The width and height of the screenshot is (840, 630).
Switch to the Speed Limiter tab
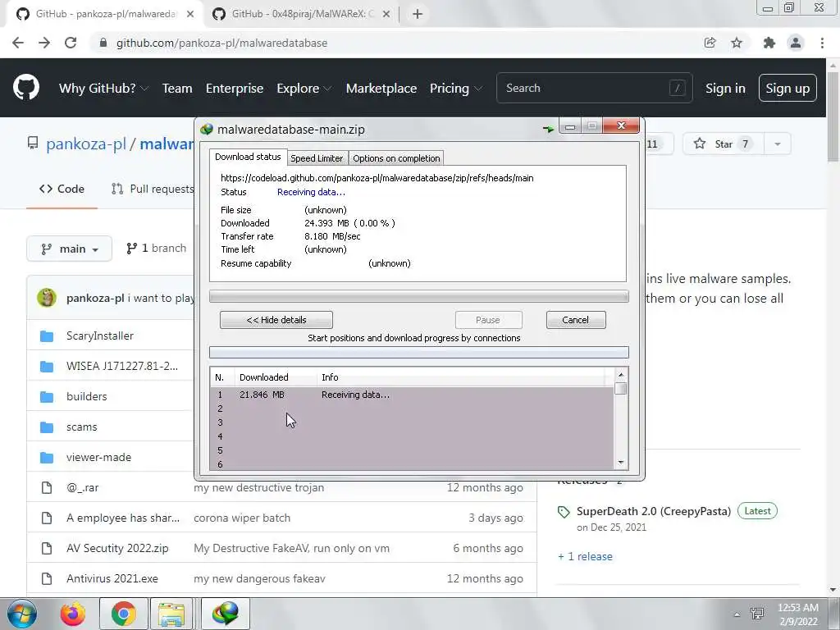point(317,158)
